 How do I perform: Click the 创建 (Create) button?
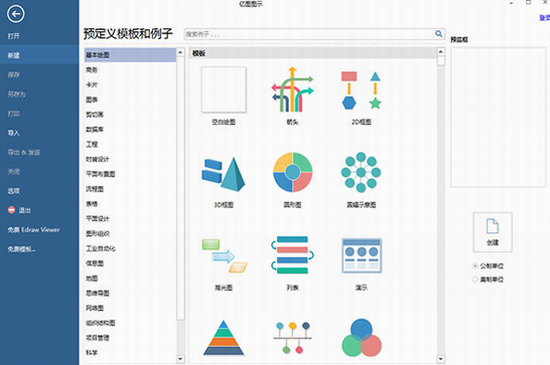(x=492, y=232)
